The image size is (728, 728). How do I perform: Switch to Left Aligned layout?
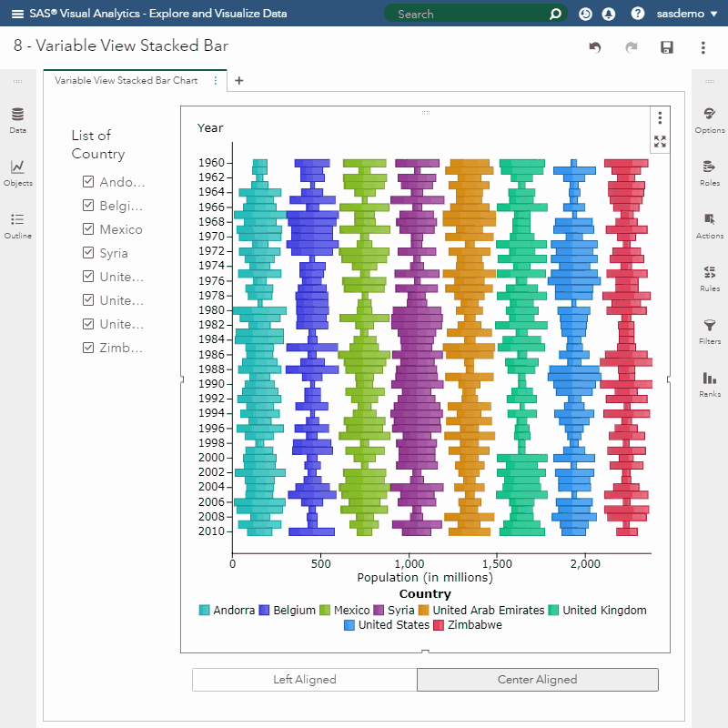pos(305,680)
